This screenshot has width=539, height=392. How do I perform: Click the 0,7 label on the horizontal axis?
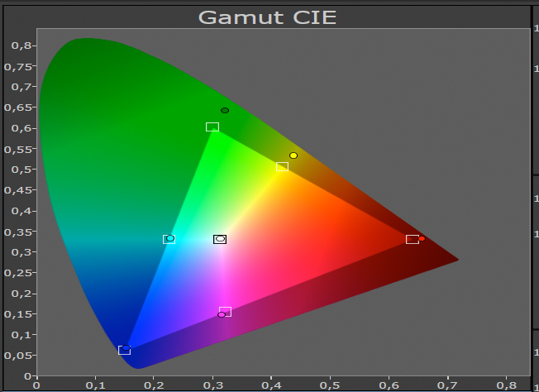[448, 385]
